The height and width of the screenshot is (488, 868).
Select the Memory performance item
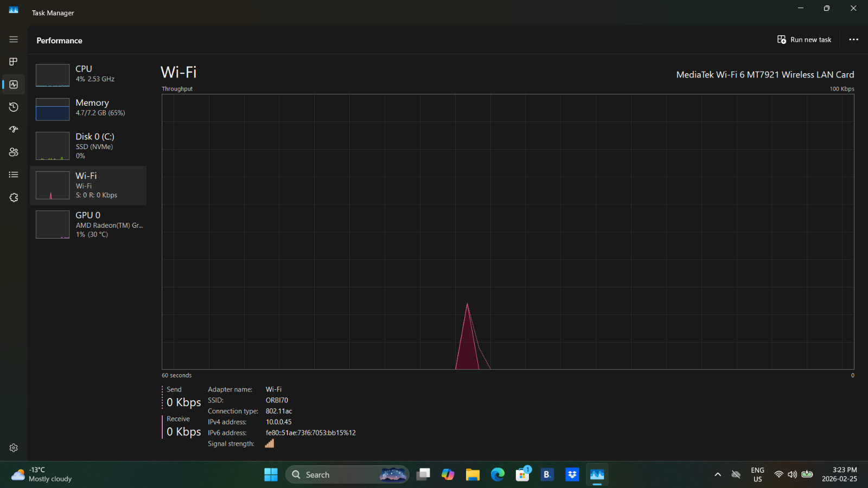88,109
